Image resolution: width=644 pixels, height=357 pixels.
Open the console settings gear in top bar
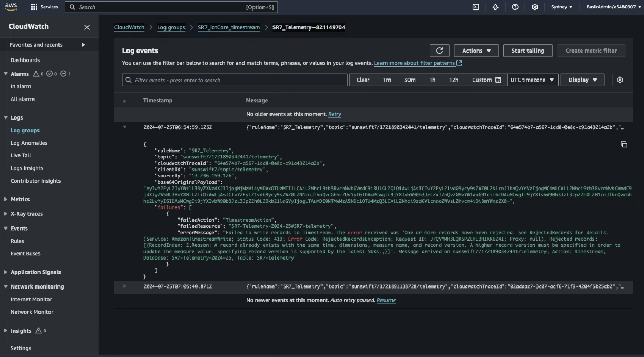pos(535,7)
